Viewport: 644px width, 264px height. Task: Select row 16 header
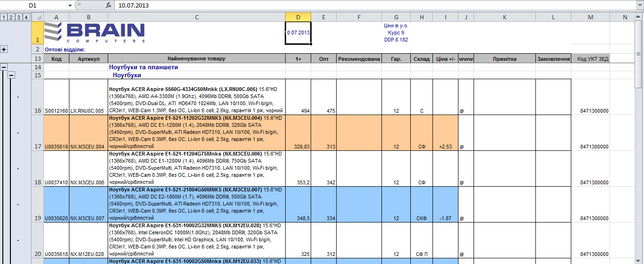click(x=38, y=97)
